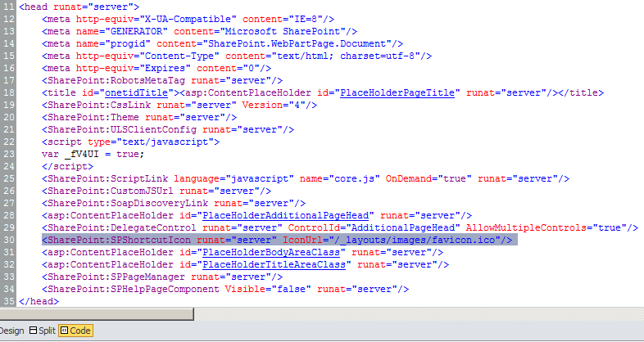Click line number 18 in the gutter

(x=9, y=92)
